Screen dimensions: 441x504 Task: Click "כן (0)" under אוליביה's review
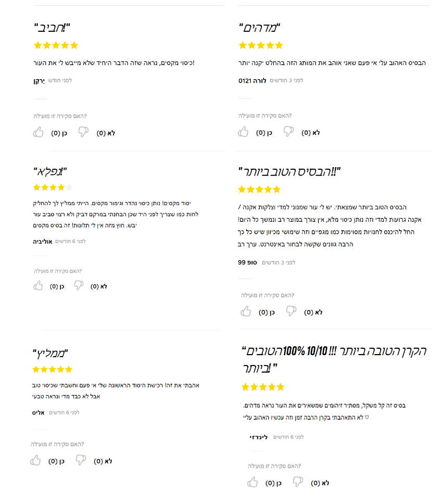57,286
